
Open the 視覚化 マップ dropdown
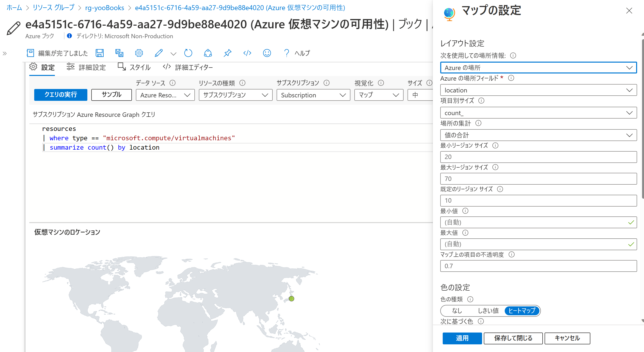coord(378,95)
